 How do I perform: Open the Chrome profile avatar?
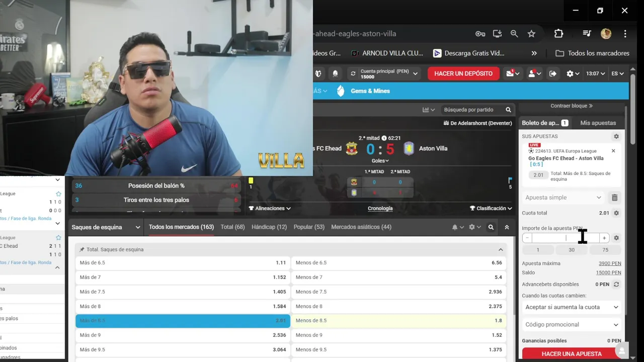pyautogui.click(x=606, y=34)
